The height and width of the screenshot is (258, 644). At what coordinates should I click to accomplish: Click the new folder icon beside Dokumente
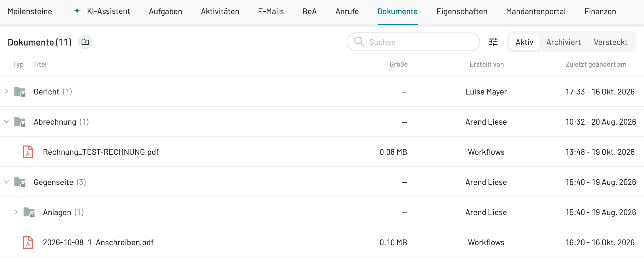coord(85,42)
